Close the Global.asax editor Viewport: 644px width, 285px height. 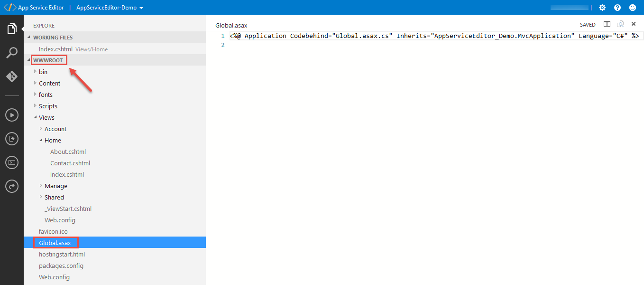tap(634, 24)
